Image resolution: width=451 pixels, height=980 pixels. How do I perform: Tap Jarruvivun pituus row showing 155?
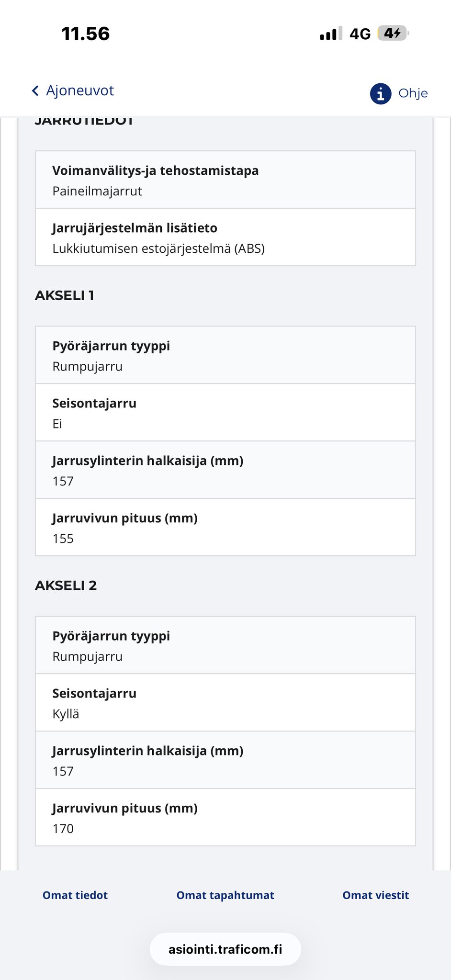(225, 528)
